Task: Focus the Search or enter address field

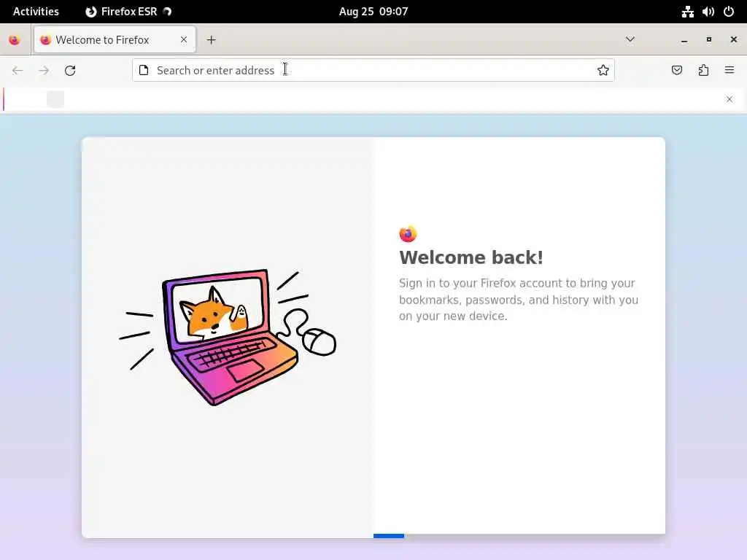Action: (373, 70)
